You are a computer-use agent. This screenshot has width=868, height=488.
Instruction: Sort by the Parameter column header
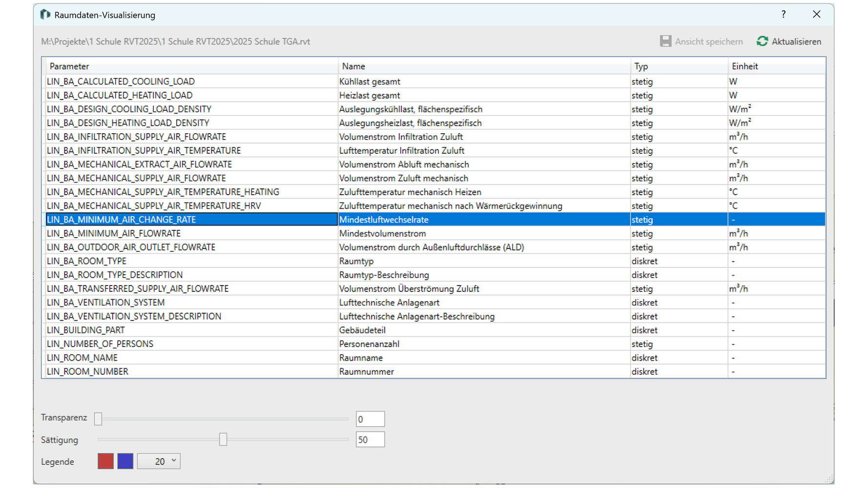(x=69, y=66)
